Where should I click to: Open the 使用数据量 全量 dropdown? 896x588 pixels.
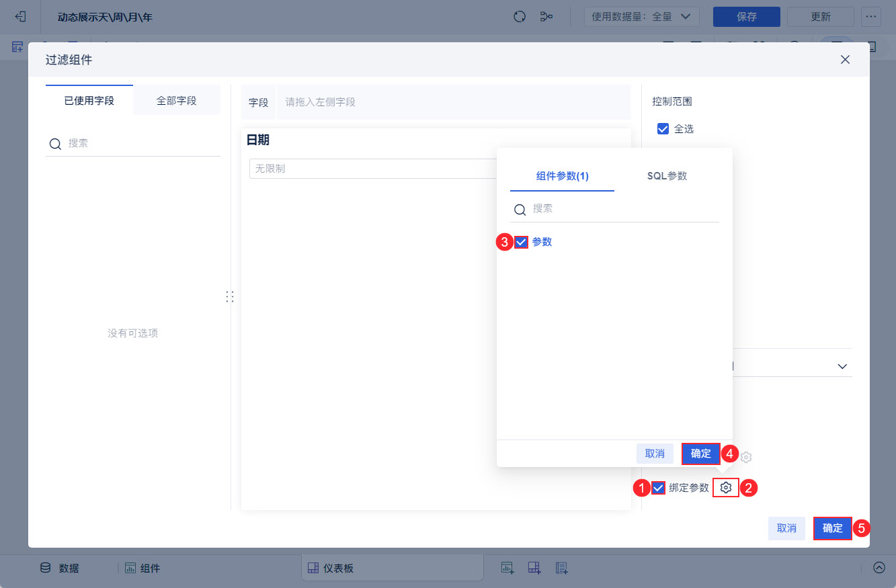click(x=642, y=17)
